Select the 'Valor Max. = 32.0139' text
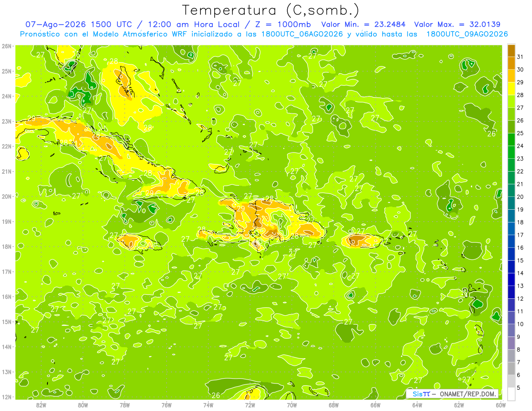This screenshot has height=411, width=532. tap(457, 24)
